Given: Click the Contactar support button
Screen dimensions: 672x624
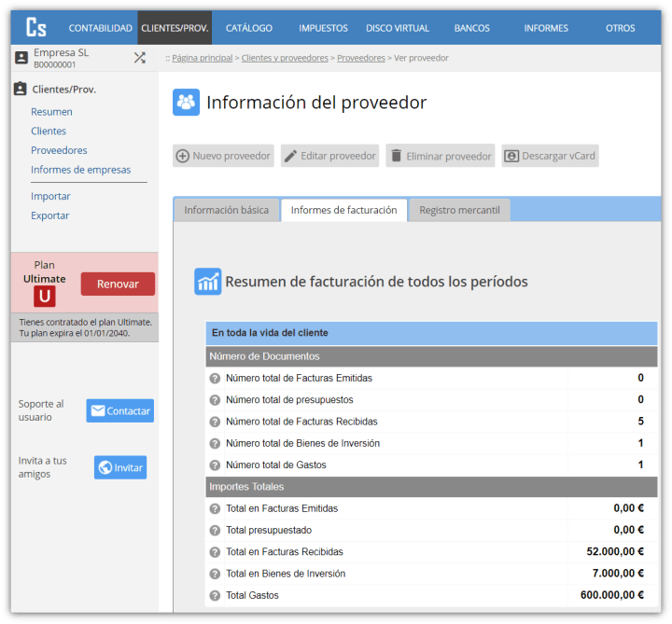Looking at the screenshot, I should 120,410.
